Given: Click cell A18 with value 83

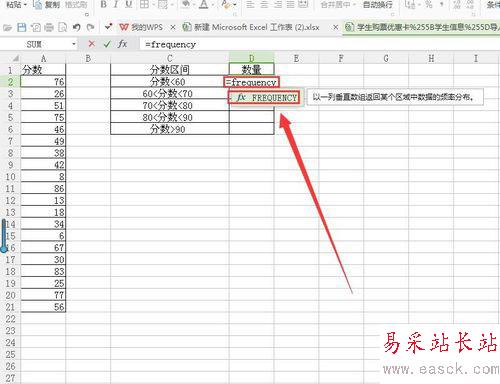Looking at the screenshot, I should pos(43,271).
